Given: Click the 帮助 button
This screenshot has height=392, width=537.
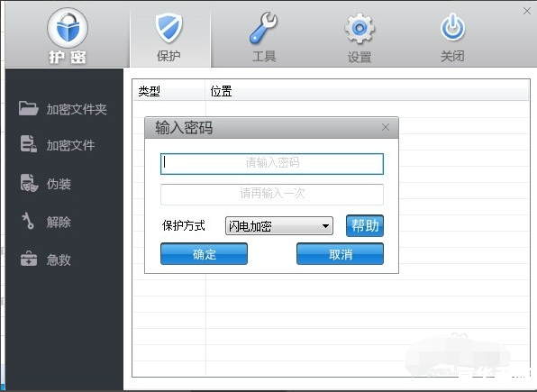Looking at the screenshot, I should click(x=365, y=226).
